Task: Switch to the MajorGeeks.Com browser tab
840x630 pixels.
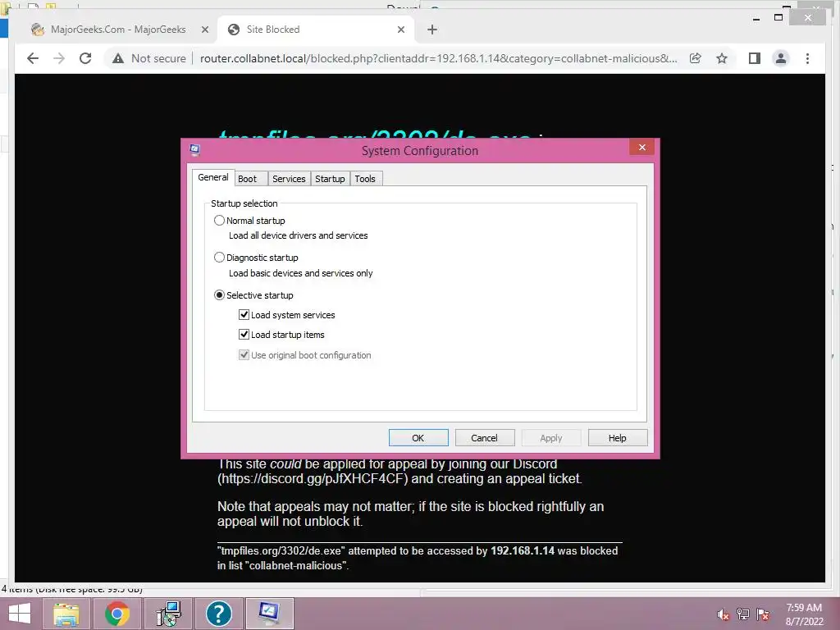Action: [118, 30]
